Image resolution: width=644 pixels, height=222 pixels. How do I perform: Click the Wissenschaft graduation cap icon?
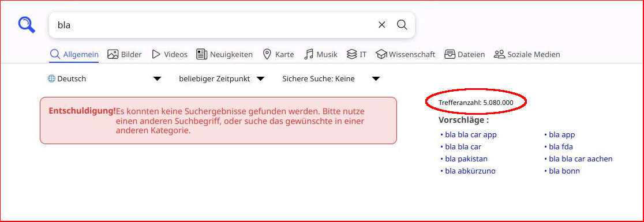381,54
